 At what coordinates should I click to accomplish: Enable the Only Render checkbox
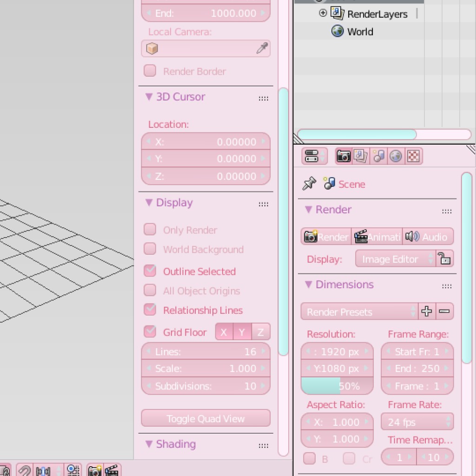150,230
